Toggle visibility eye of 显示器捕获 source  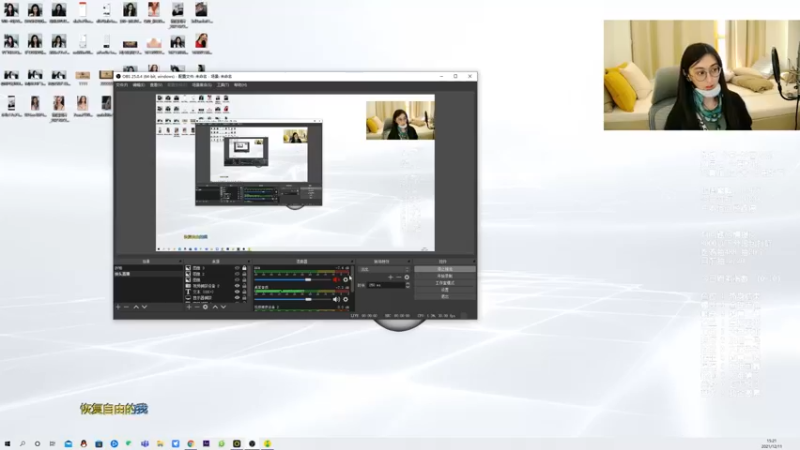coord(237,298)
